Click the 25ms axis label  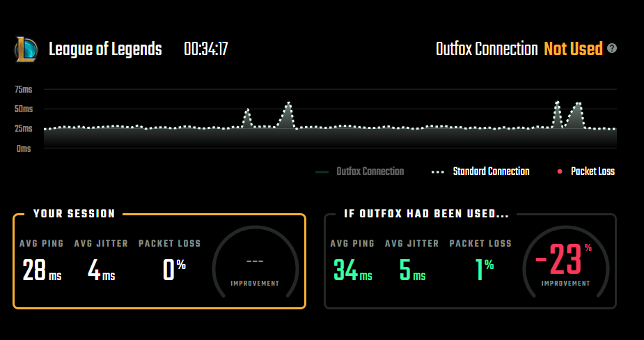(x=24, y=128)
